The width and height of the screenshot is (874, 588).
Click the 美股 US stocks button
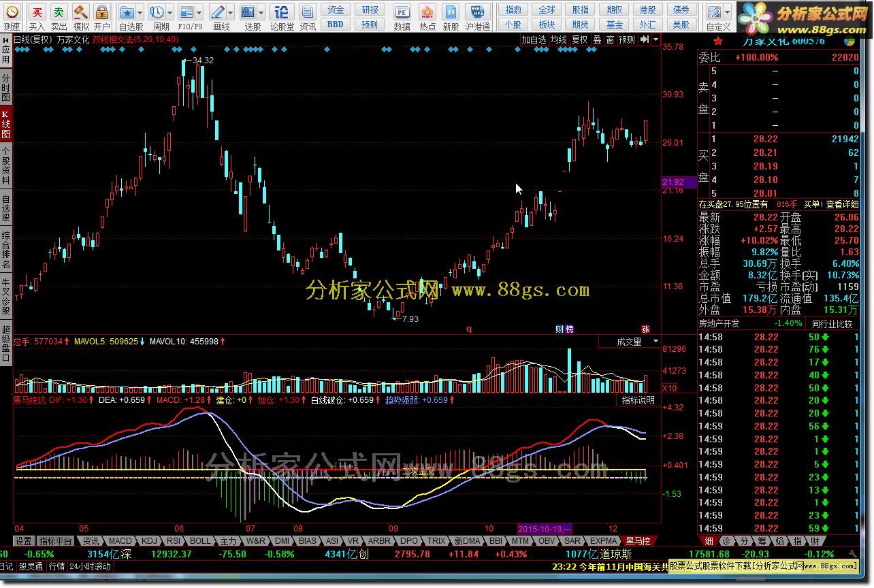pos(681,24)
